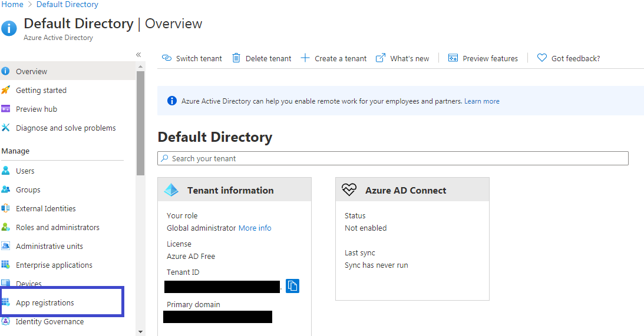This screenshot has height=336, width=644.
Task: Click the Got feedback heart icon
Action: 542,58
